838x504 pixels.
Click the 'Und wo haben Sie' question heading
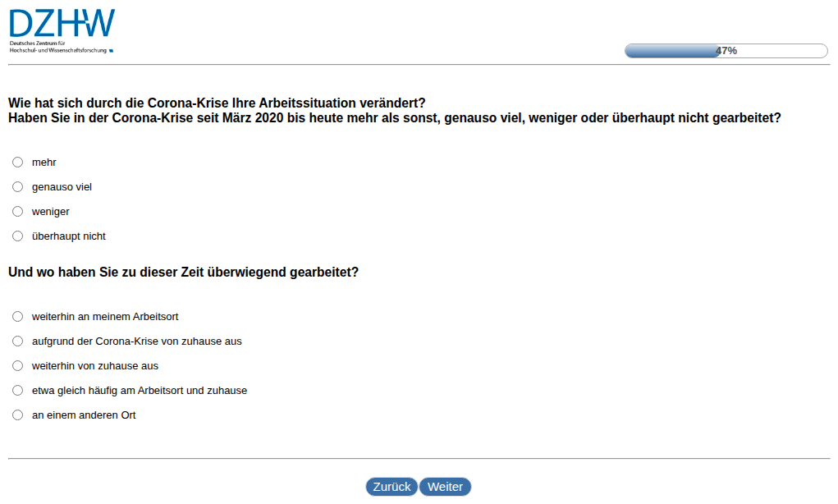[x=183, y=272]
